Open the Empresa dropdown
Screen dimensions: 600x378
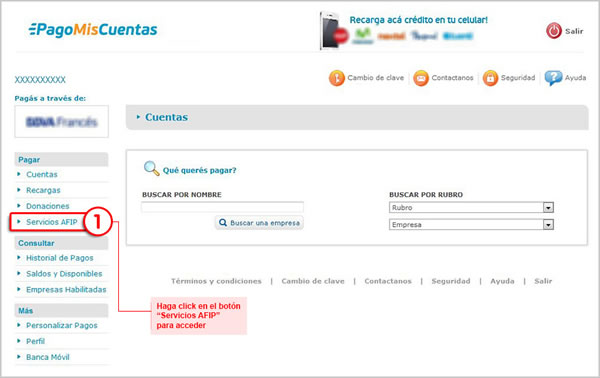coord(471,225)
